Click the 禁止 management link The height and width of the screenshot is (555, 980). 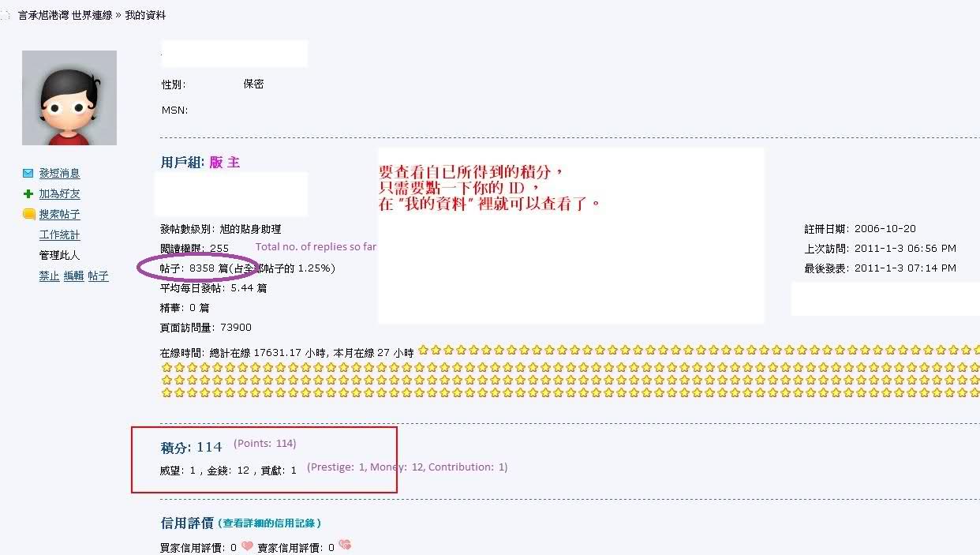tap(50, 276)
